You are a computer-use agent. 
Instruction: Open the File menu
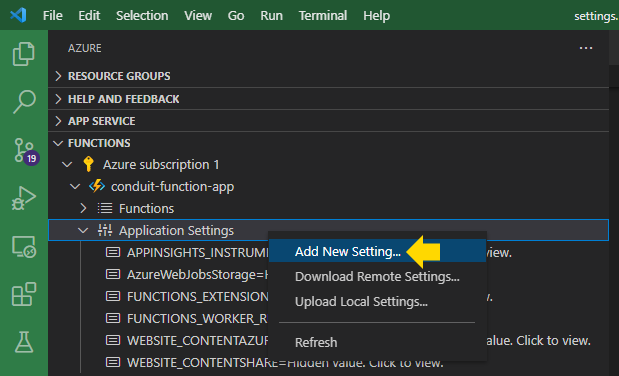[x=53, y=15]
